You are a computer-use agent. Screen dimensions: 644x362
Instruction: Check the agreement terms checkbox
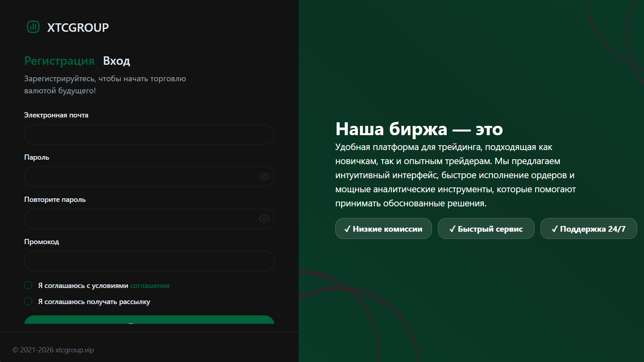[x=28, y=285]
